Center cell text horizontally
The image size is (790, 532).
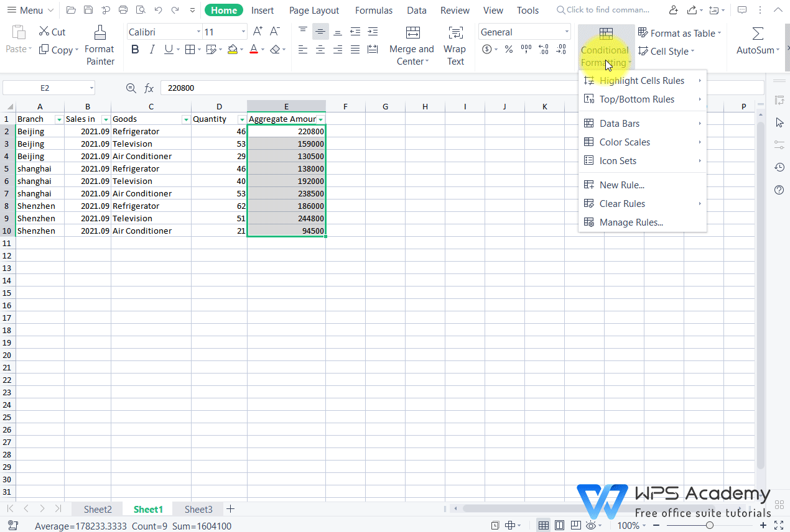(320, 50)
